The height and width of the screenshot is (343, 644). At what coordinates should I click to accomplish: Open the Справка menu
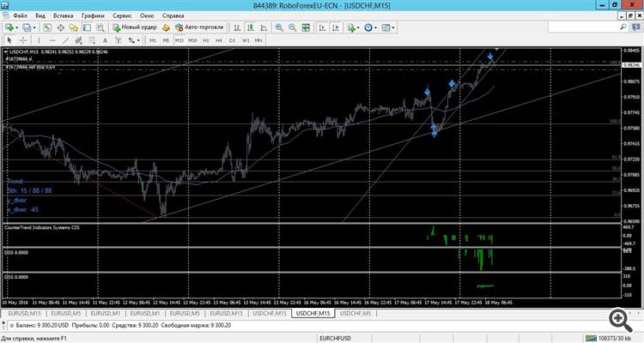point(173,15)
